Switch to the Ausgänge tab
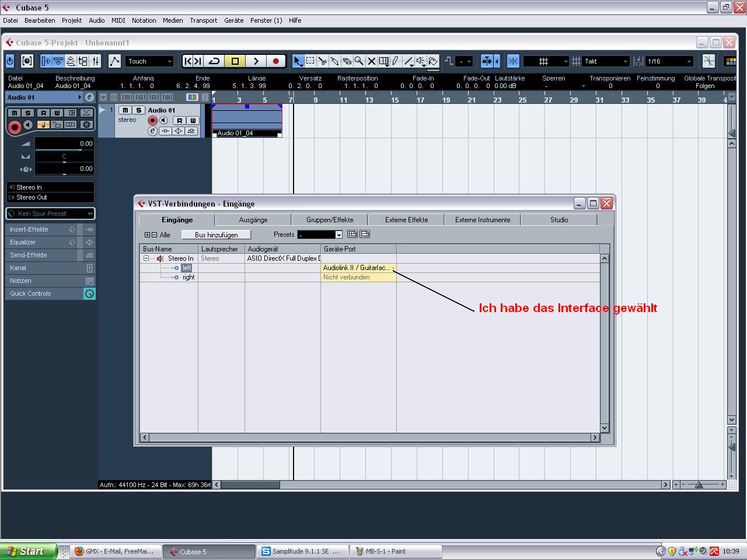Image resolution: width=747 pixels, height=560 pixels. pyautogui.click(x=253, y=220)
